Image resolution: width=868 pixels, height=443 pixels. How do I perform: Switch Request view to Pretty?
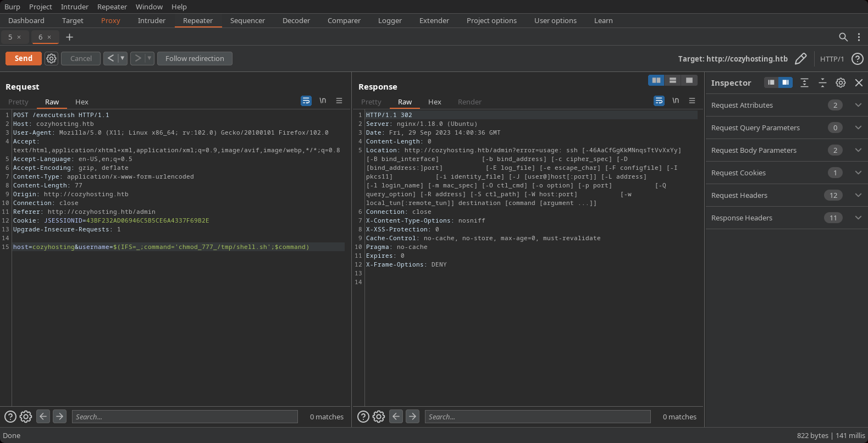18,102
